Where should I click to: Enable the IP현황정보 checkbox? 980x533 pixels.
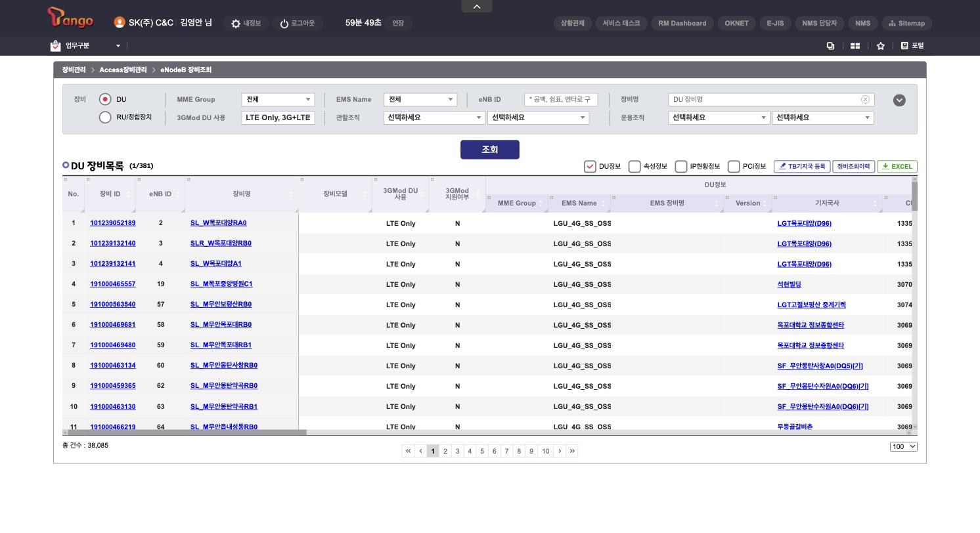pos(681,167)
